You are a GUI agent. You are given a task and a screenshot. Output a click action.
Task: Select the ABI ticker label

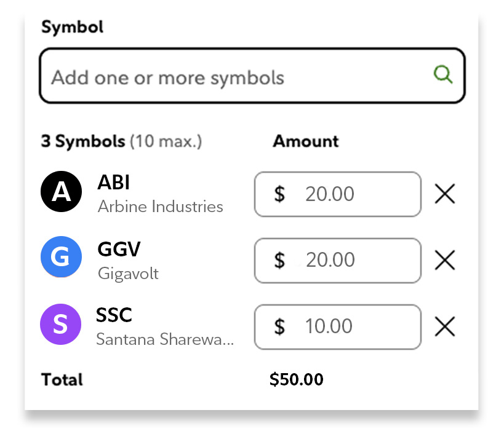click(x=114, y=183)
